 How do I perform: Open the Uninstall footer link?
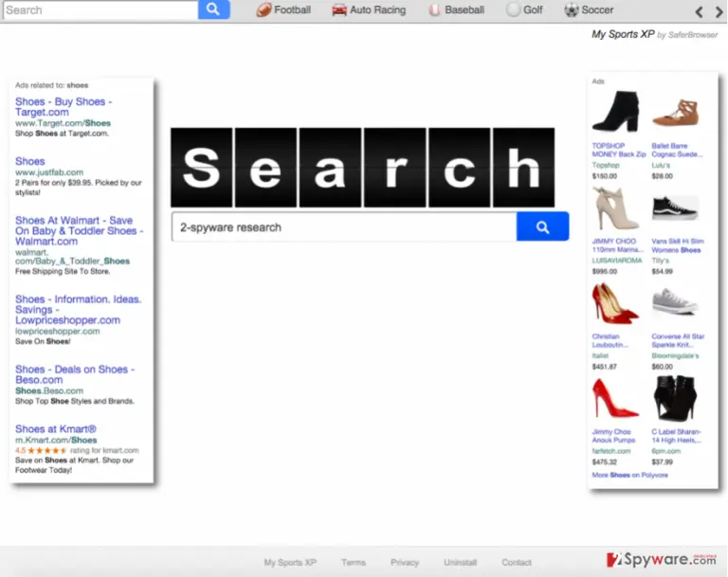460,562
